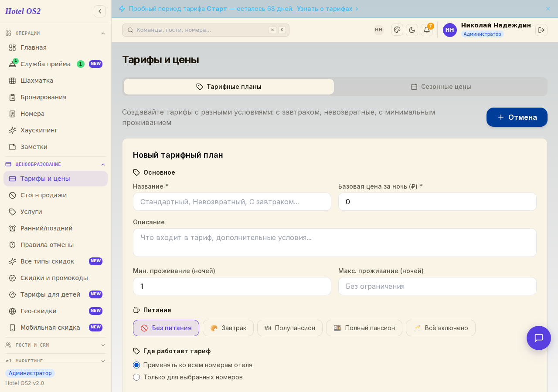Click the Базовая цена за ночь field

click(x=437, y=202)
